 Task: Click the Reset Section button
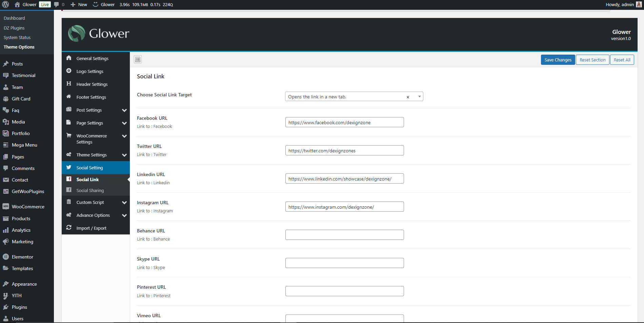(592, 60)
